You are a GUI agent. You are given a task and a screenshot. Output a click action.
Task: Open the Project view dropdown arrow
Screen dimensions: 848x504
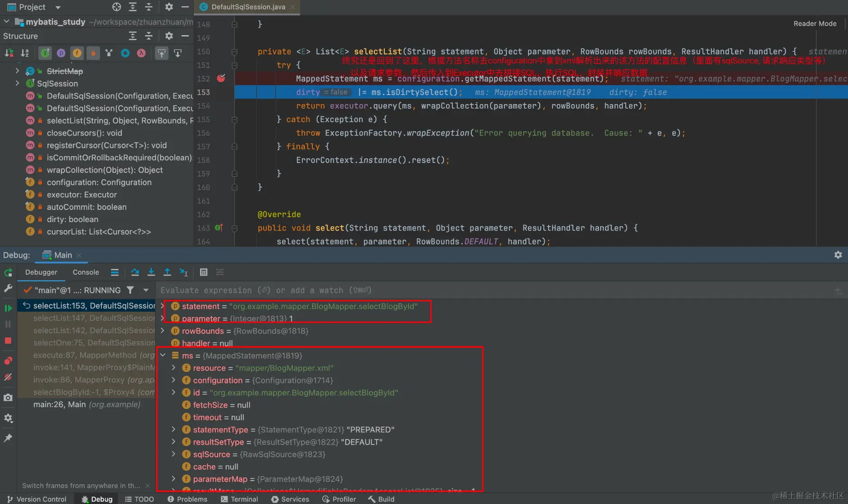(58, 7)
